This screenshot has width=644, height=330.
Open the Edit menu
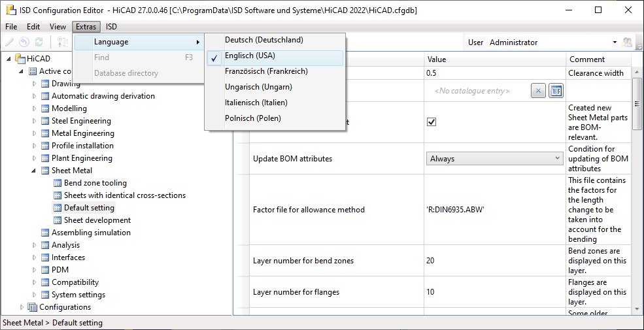(33, 27)
